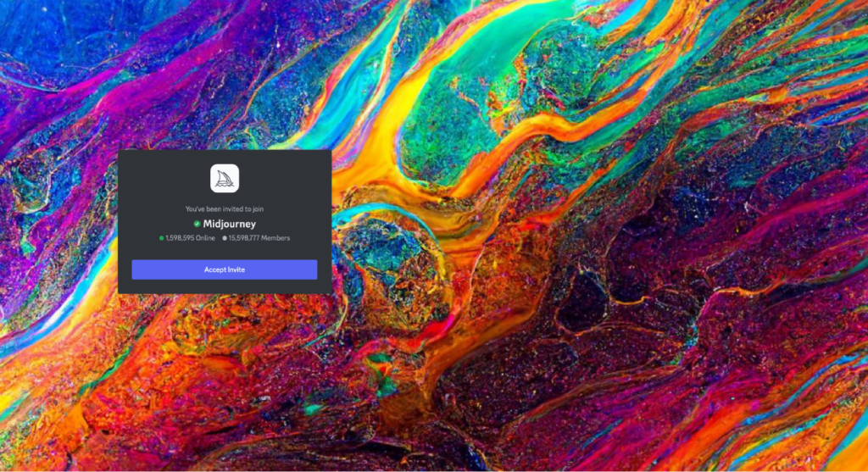Image resolution: width=868 pixels, height=472 pixels.
Task: Click the white check inside the green badge
Action: click(197, 224)
